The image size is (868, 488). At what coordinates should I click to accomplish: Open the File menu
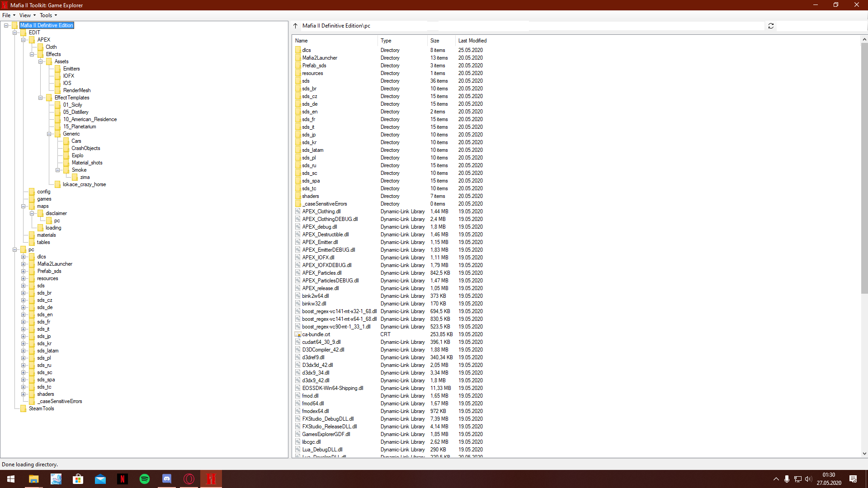9,15
